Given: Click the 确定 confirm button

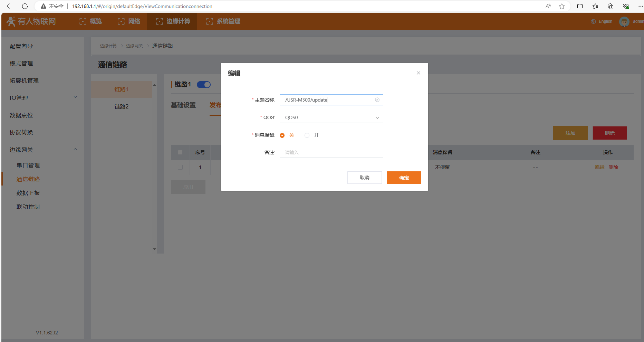Looking at the screenshot, I should (404, 178).
